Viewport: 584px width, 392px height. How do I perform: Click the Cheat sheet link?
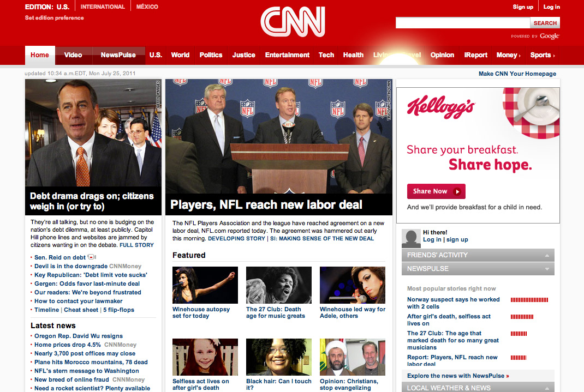pos(81,310)
